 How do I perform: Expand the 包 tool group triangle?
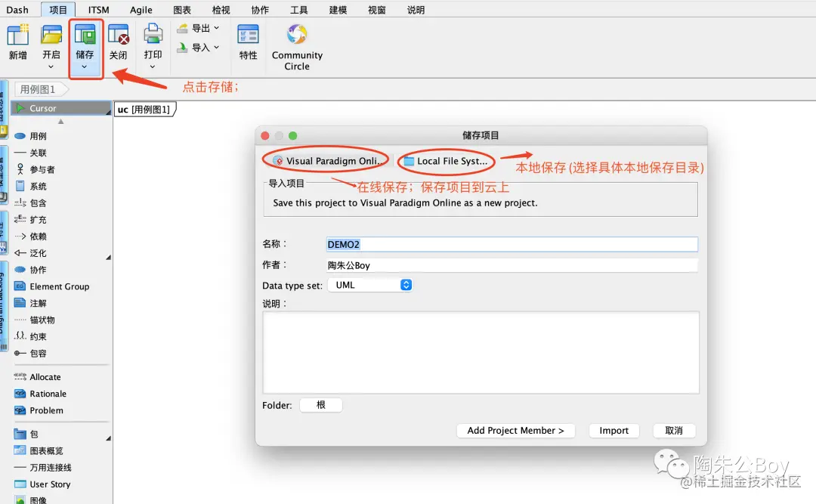[108, 438]
